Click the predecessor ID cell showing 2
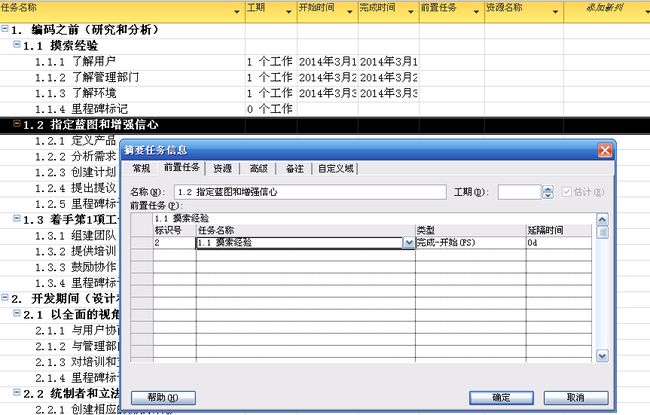Viewport: 650px width, 415px height. 175,243
